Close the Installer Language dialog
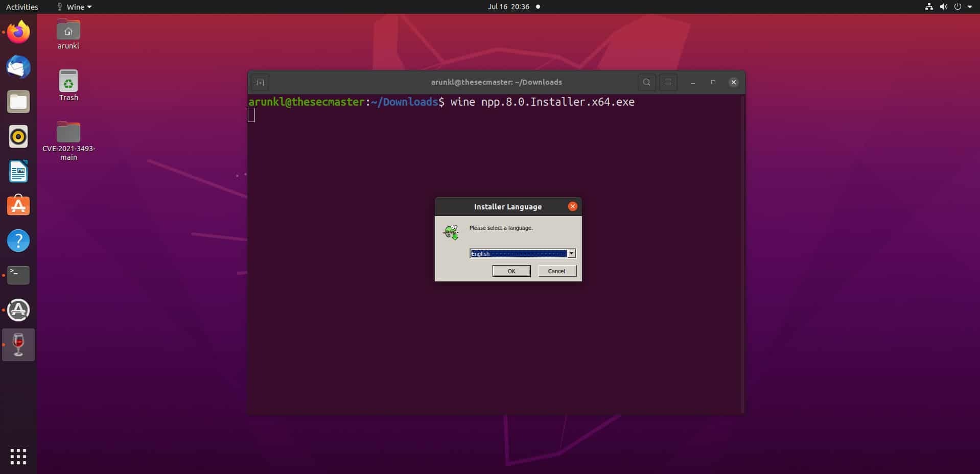This screenshot has height=474, width=980. tap(573, 206)
